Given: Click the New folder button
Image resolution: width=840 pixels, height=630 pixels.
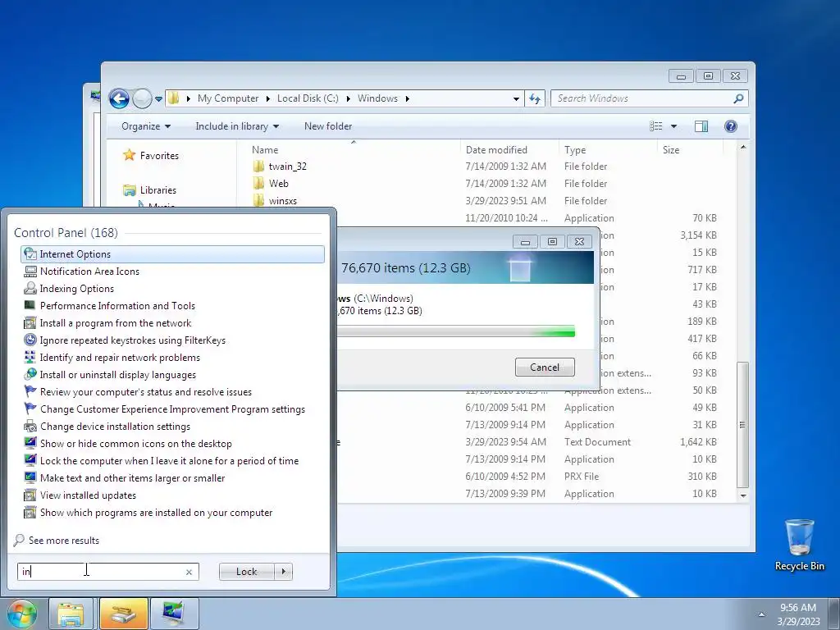Looking at the screenshot, I should point(328,126).
